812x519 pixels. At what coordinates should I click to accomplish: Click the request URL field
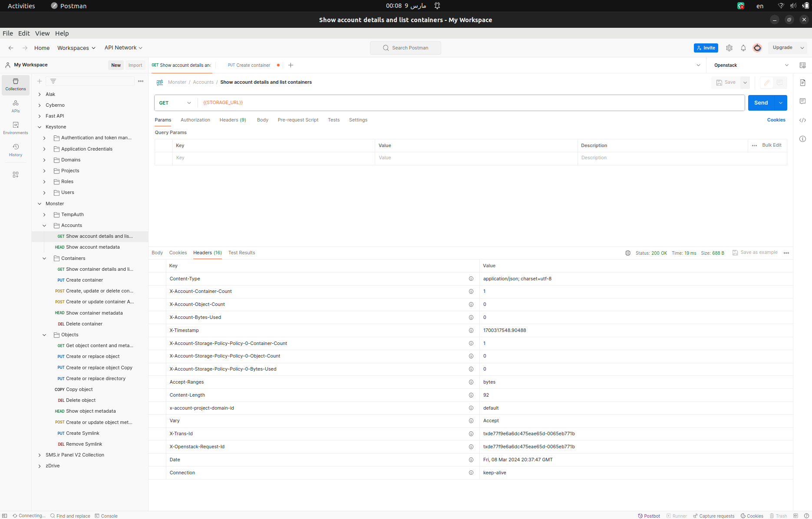[x=471, y=103]
